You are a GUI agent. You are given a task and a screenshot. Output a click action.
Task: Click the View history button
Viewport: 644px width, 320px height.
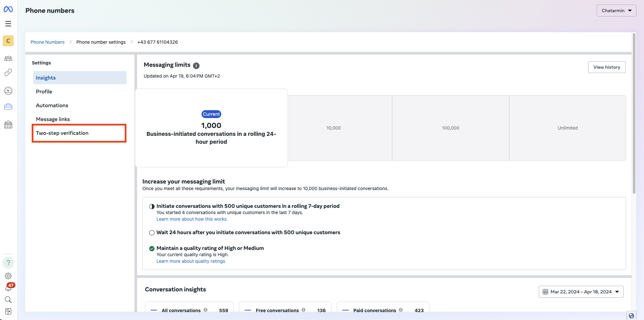click(607, 67)
